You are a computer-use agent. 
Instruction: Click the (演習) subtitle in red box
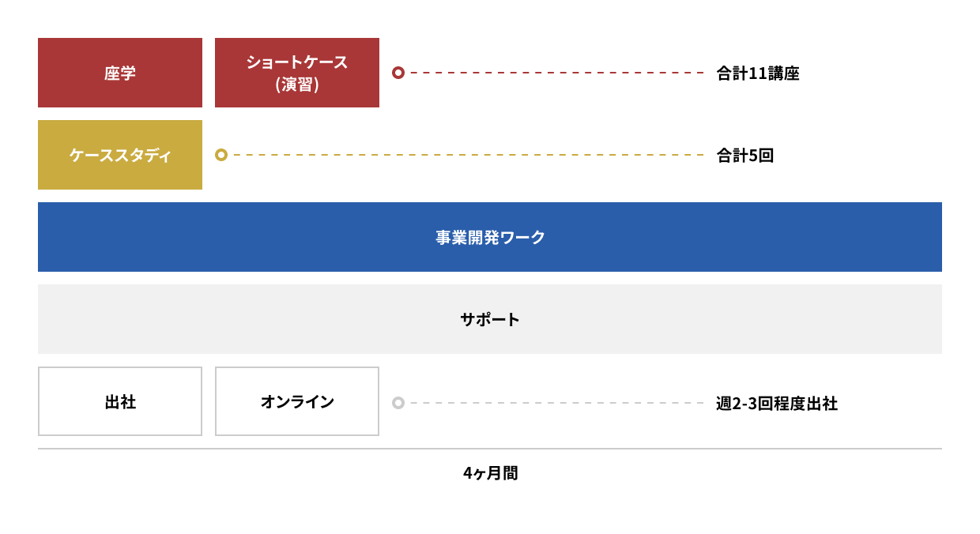pos(297,85)
